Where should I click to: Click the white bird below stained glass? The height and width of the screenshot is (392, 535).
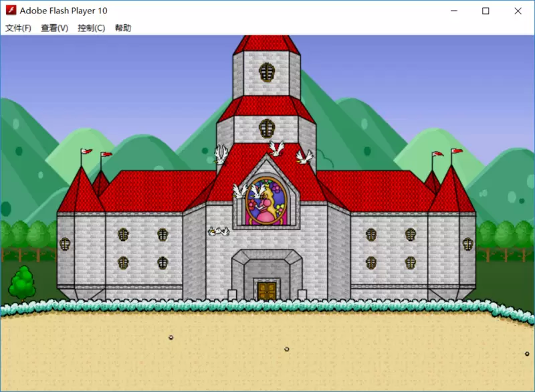pyautogui.click(x=219, y=231)
